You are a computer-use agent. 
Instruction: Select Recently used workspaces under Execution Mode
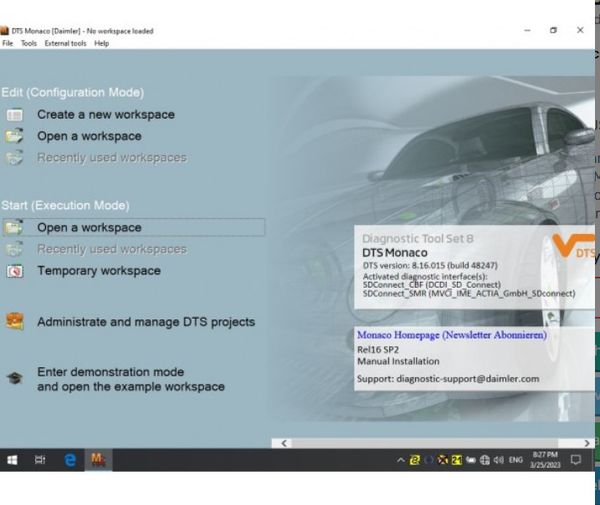tap(112, 249)
